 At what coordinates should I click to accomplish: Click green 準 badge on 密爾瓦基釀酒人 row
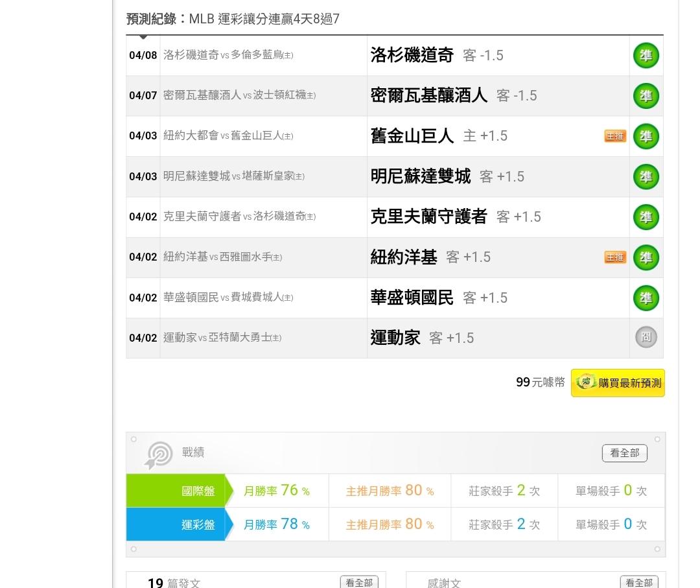pyautogui.click(x=646, y=96)
